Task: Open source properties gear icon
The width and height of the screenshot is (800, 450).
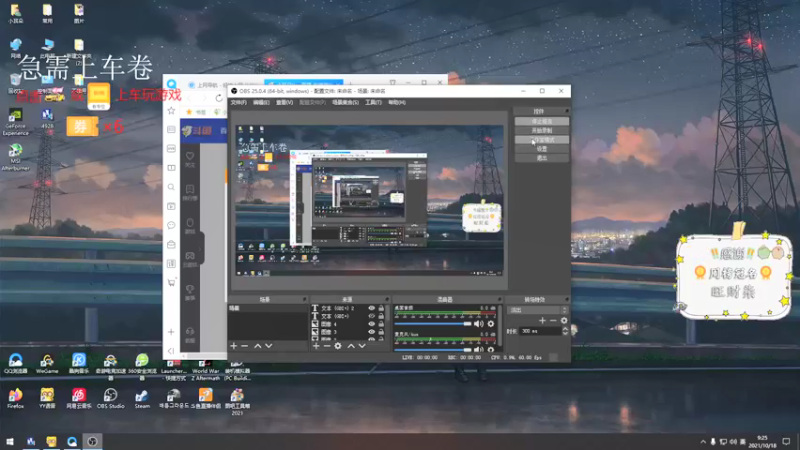Action: [338, 346]
